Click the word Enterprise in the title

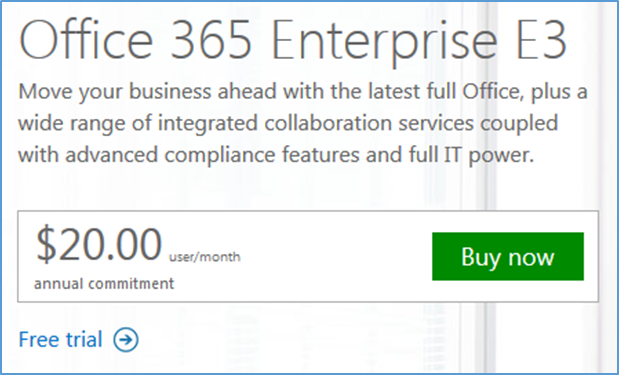(385, 41)
